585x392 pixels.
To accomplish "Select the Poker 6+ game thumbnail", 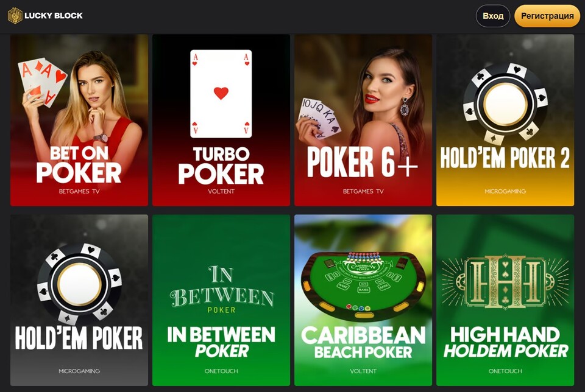I will coord(363,120).
